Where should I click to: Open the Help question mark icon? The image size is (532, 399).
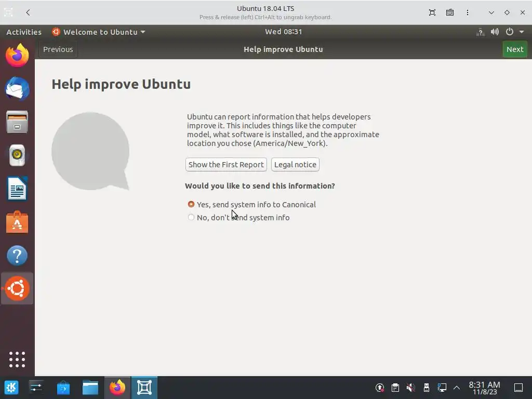click(17, 255)
